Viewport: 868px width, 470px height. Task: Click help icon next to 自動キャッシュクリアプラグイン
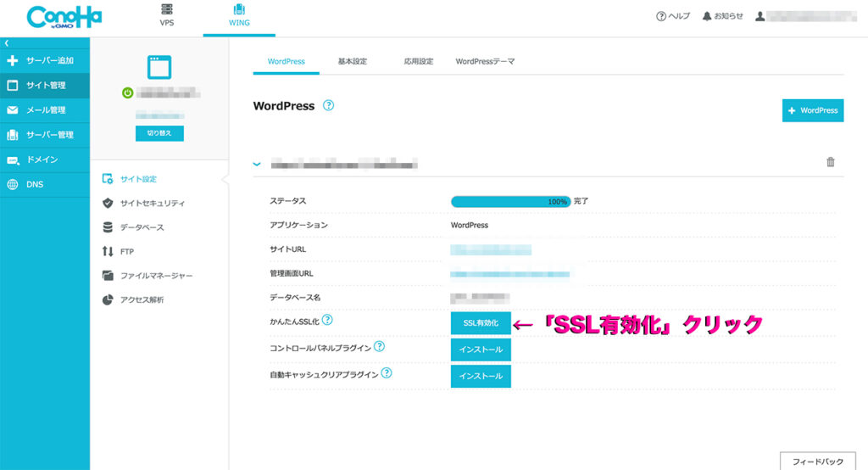(x=387, y=373)
